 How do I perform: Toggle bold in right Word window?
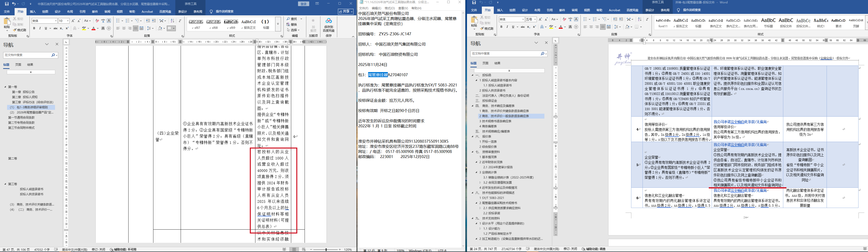click(501, 27)
